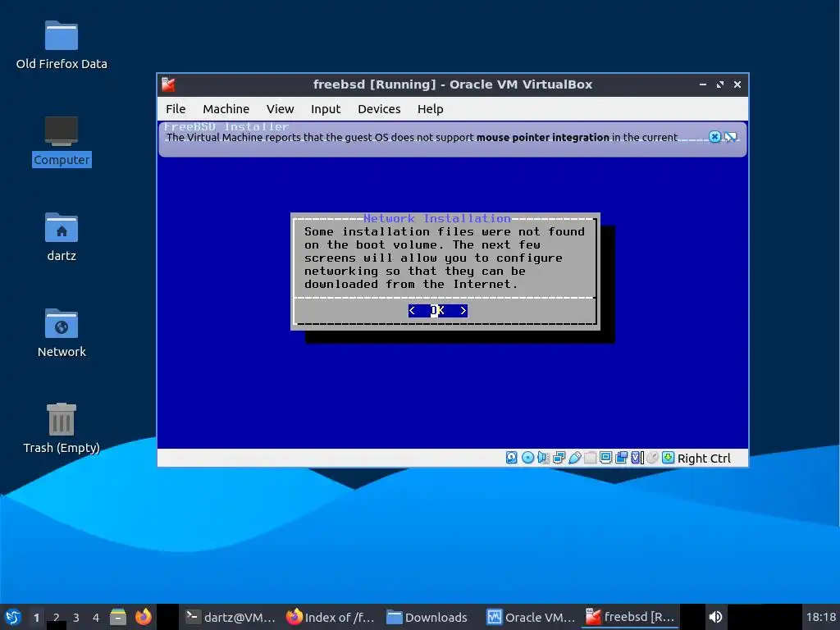Open the Input menu
This screenshot has width=840, height=630.
click(x=326, y=109)
